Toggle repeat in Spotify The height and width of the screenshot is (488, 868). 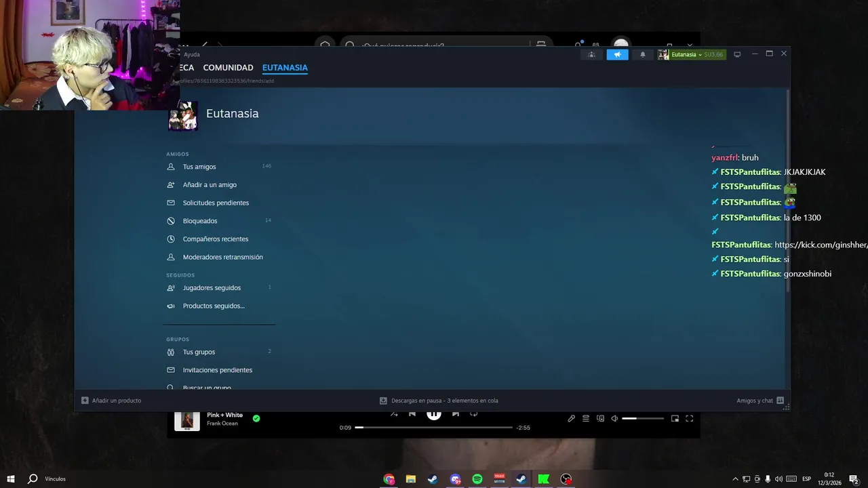tap(474, 413)
